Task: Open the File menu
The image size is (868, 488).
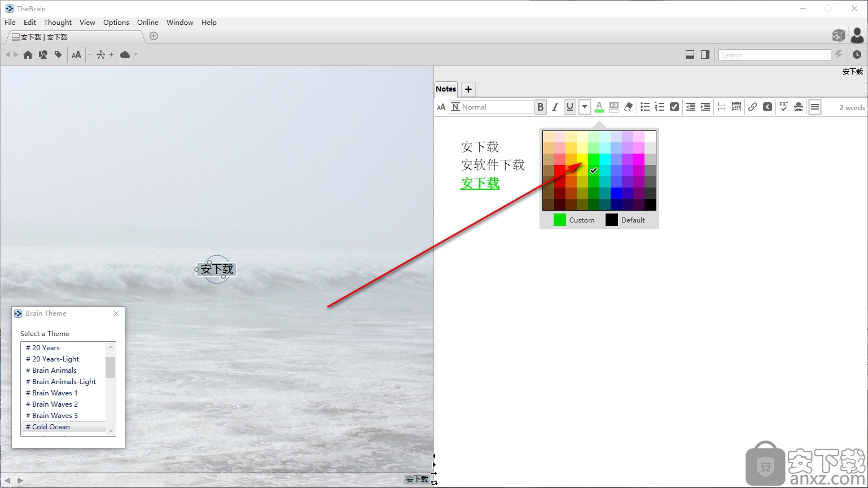Action: pos(10,23)
